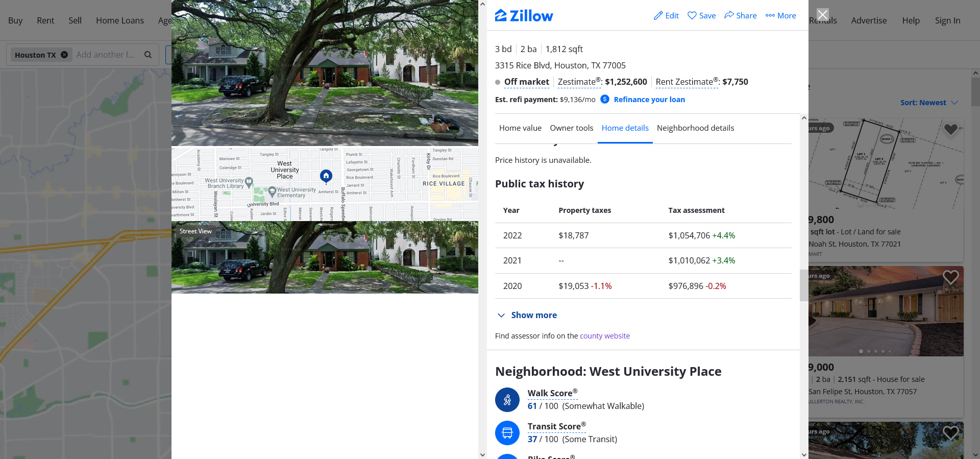The width and height of the screenshot is (980, 459).
Task: Click the Share arrow icon
Action: [729, 15]
